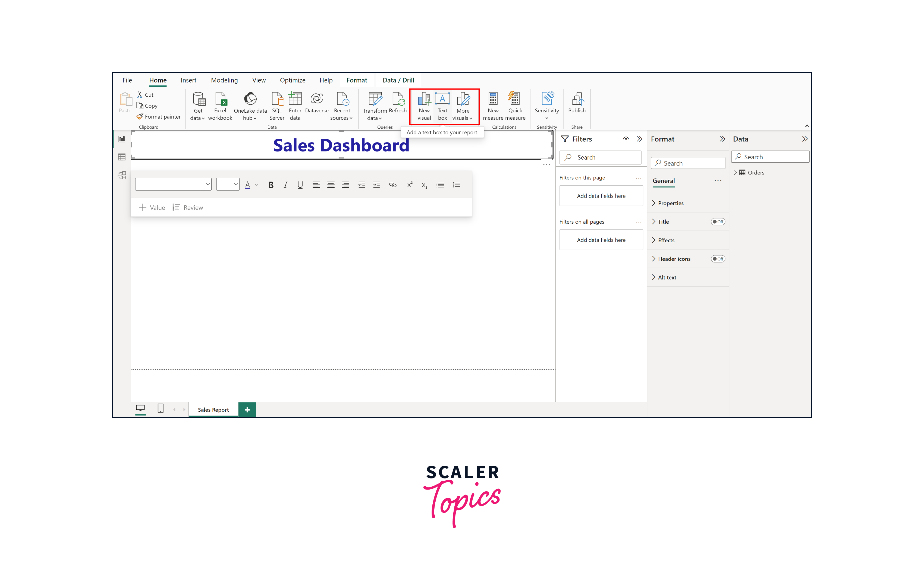
Task: Click the add new page plus button
Action: point(247,410)
